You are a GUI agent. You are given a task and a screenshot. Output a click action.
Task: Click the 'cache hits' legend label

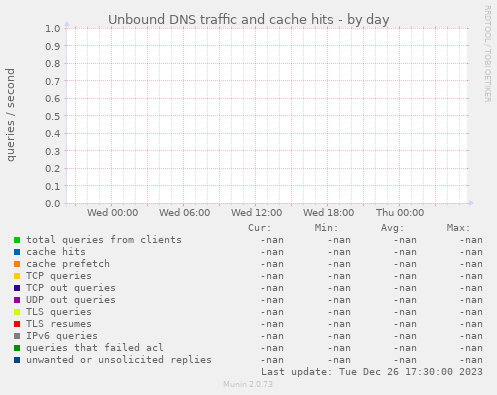pos(56,252)
